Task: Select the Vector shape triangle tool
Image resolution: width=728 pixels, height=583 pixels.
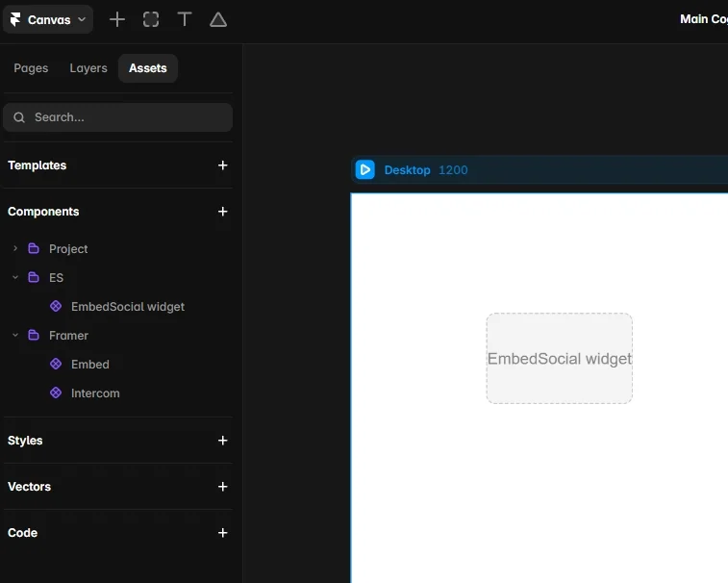Action: coord(218,19)
